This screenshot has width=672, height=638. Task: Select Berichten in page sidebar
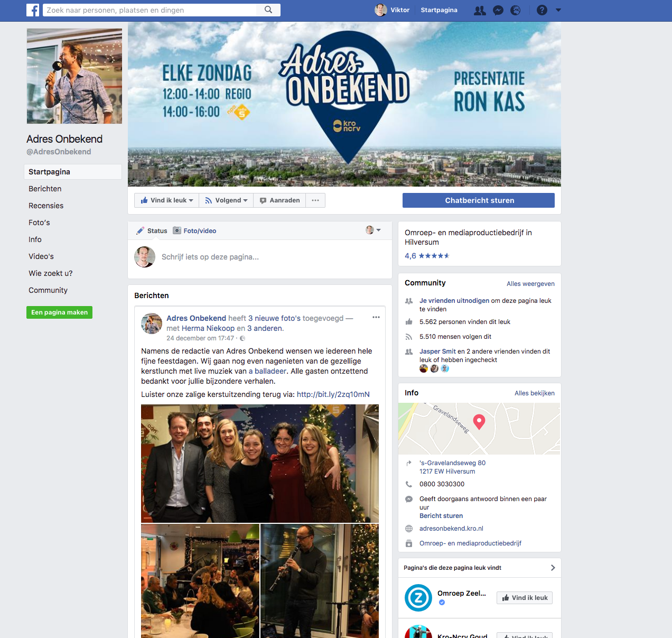[45, 189]
